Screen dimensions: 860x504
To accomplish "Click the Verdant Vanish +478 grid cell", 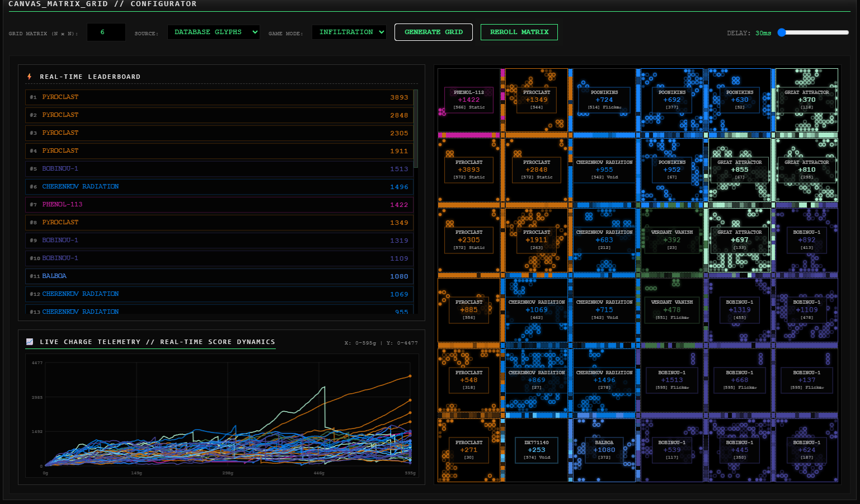I will [672, 310].
